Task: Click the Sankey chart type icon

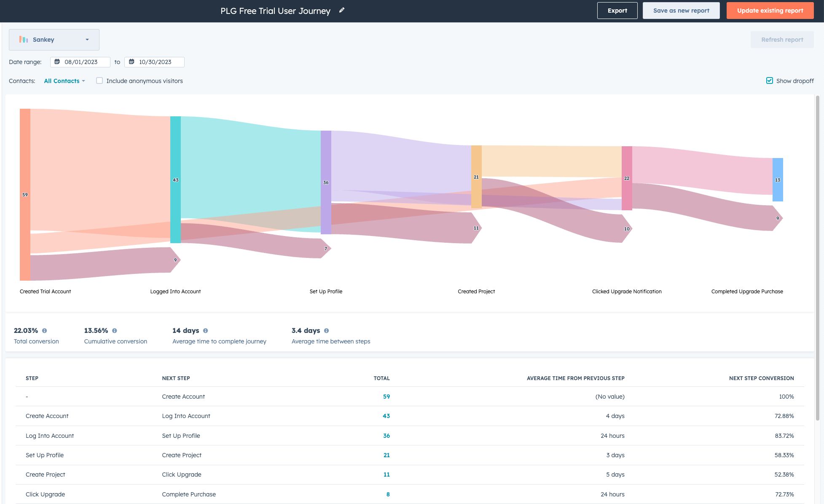Action: [x=24, y=40]
